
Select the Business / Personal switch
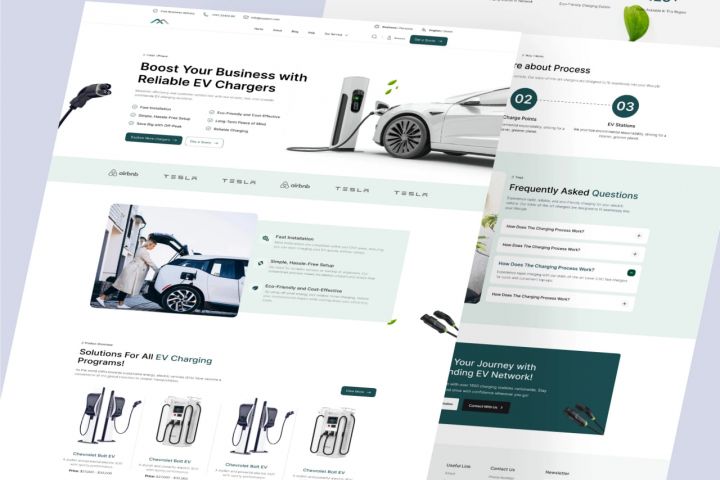click(x=394, y=28)
